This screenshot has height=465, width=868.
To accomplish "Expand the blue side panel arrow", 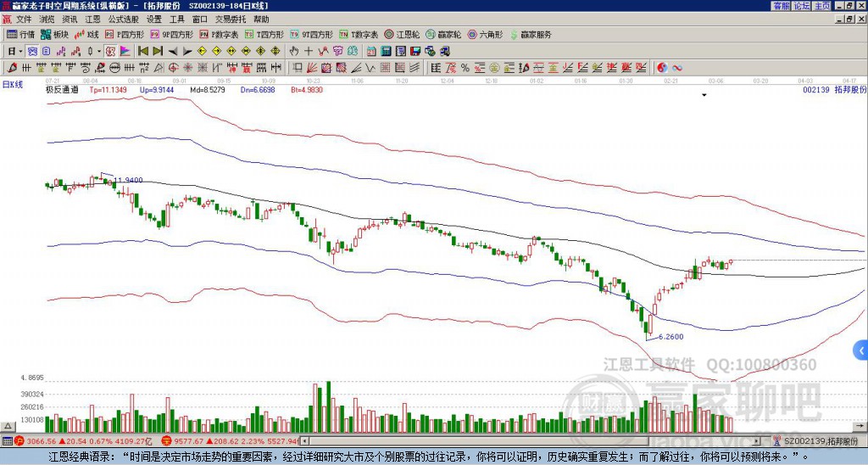I will [861, 350].
